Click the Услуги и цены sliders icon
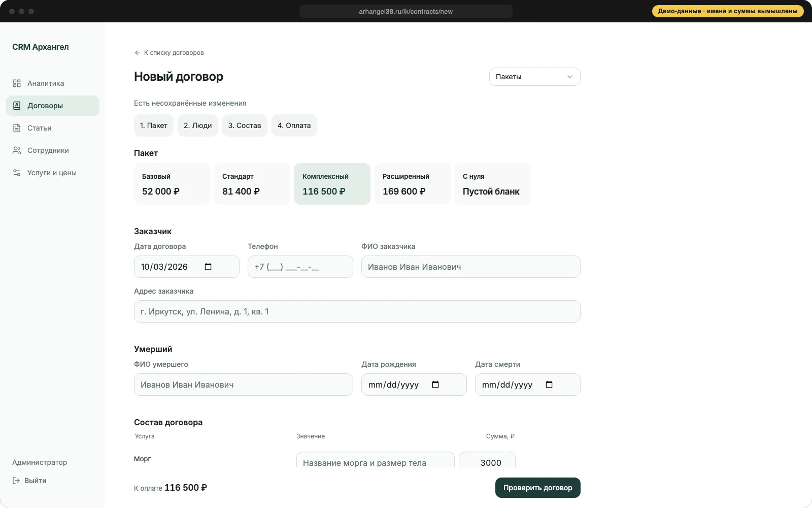The image size is (812, 508). tap(17, 173)
